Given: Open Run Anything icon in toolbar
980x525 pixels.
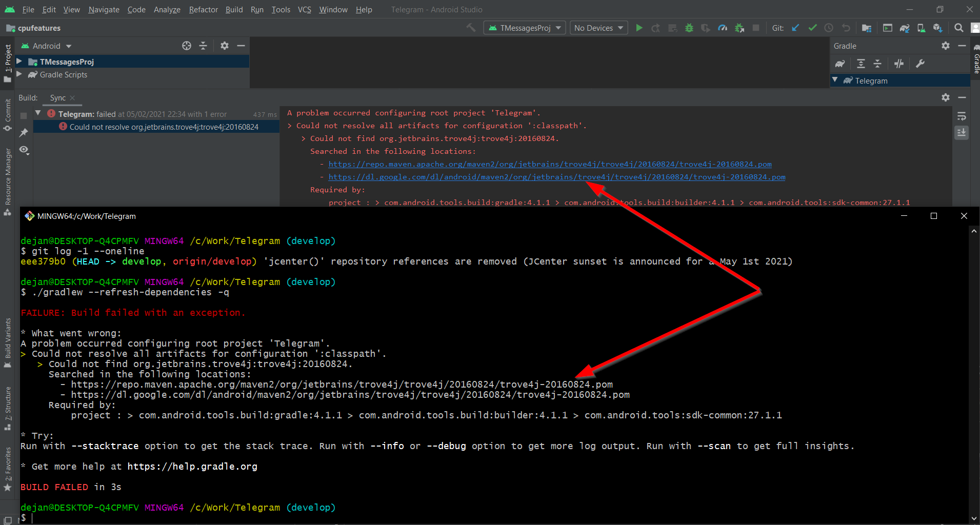Looking at the screenshot, I should pos(888,28).
